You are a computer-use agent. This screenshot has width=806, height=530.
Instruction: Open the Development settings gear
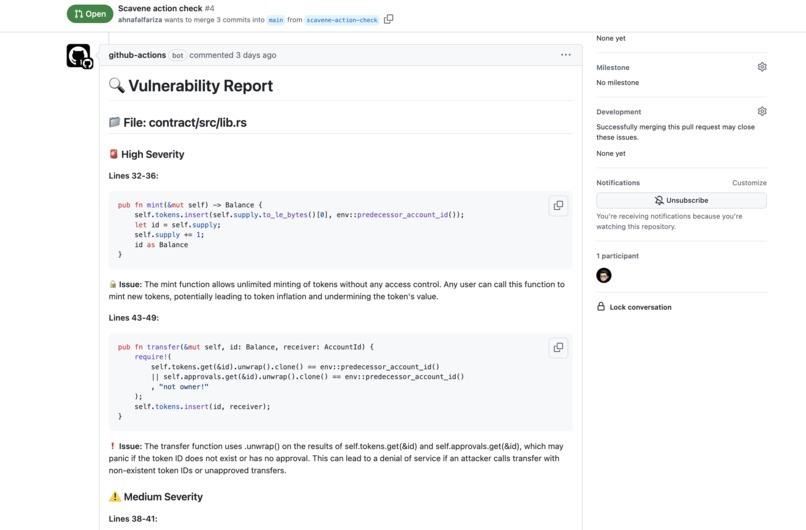pyautogui.click(x=762, y=111)
